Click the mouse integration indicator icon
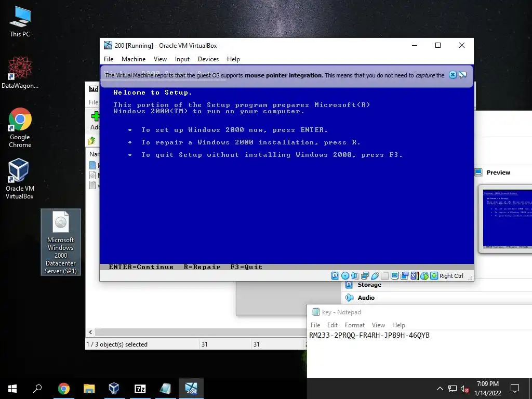This screenshot has height=399, width=532. (x=424, y=276)
